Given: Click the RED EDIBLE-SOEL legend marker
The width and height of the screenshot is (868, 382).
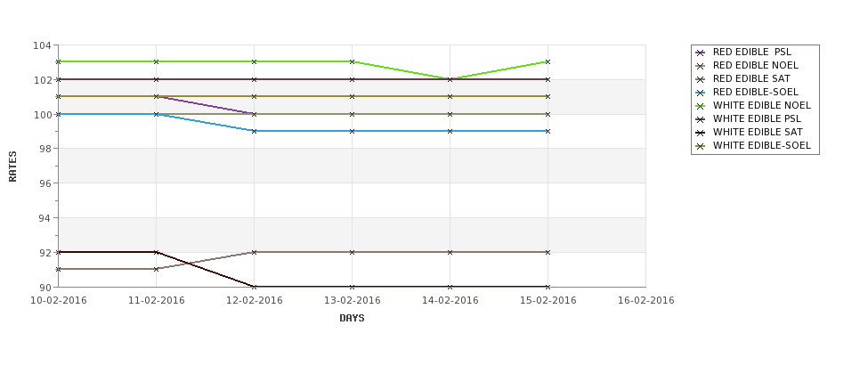Looking at the screenshot, I should 701,93.
